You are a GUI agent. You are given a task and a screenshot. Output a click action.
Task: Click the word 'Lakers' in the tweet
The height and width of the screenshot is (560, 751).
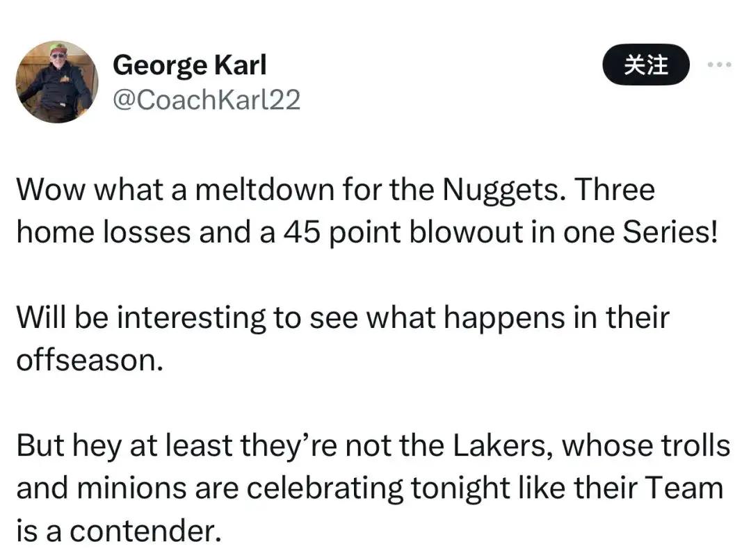(500, 445)
